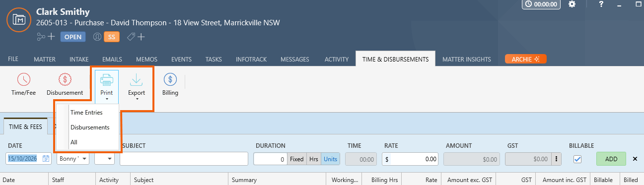644x185 pixels.
Task: Select the Fixed duration mode
Action: [297, 159]
